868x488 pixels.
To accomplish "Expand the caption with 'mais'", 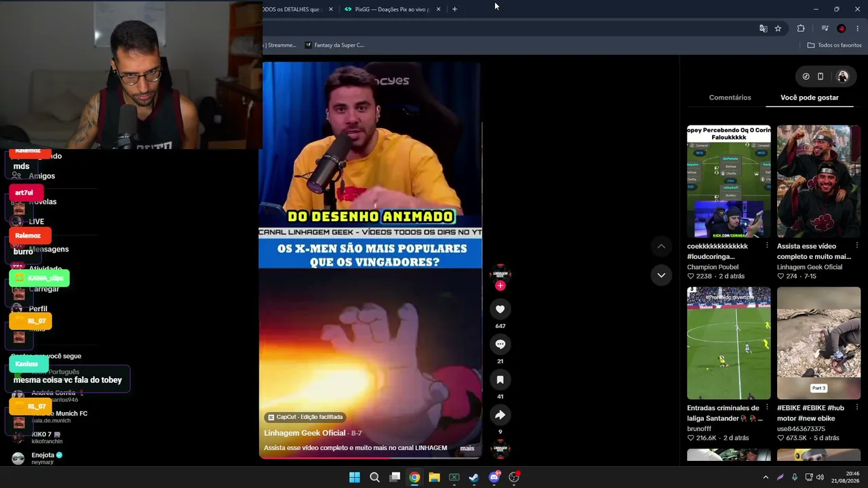I will click(467, 448).
